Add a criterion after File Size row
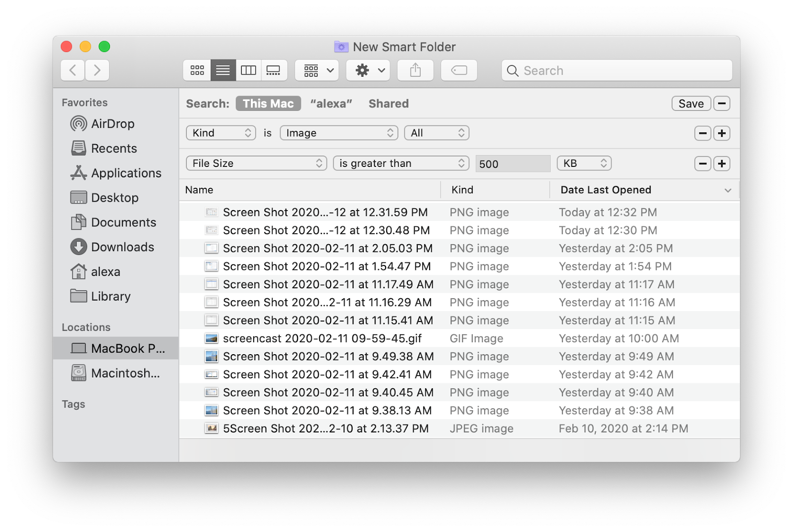Screen dimensions: 793x532 (722, 163)
